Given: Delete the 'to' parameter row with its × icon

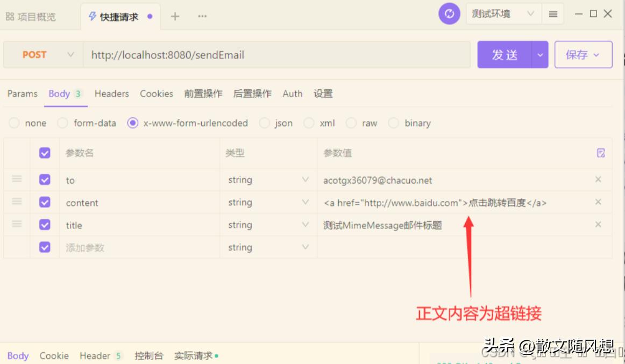Looking at the screenshot, I should [x=598, y=180].
